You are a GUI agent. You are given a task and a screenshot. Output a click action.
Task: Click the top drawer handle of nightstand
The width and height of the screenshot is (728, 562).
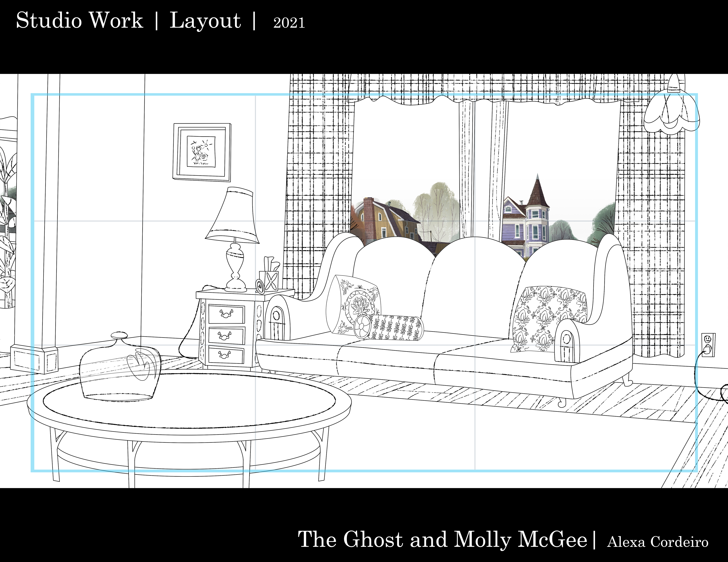coord(226,313)
